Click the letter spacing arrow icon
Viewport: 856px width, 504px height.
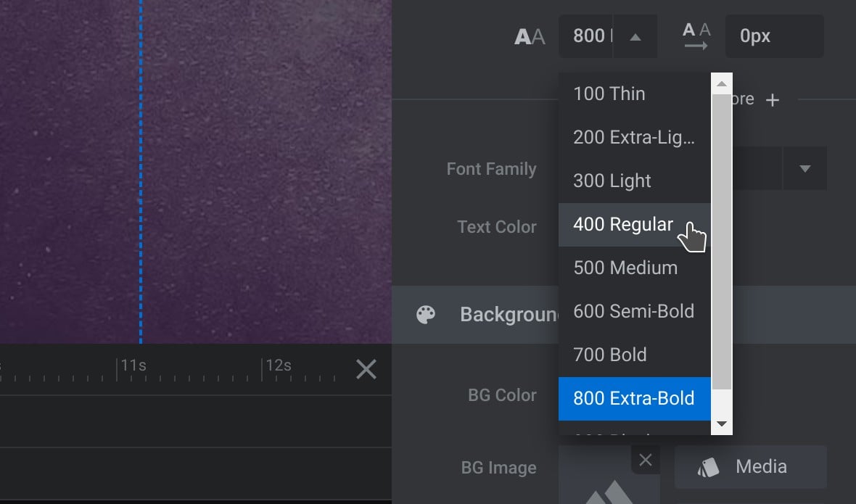pyautogui.click(x=696, y=36)
